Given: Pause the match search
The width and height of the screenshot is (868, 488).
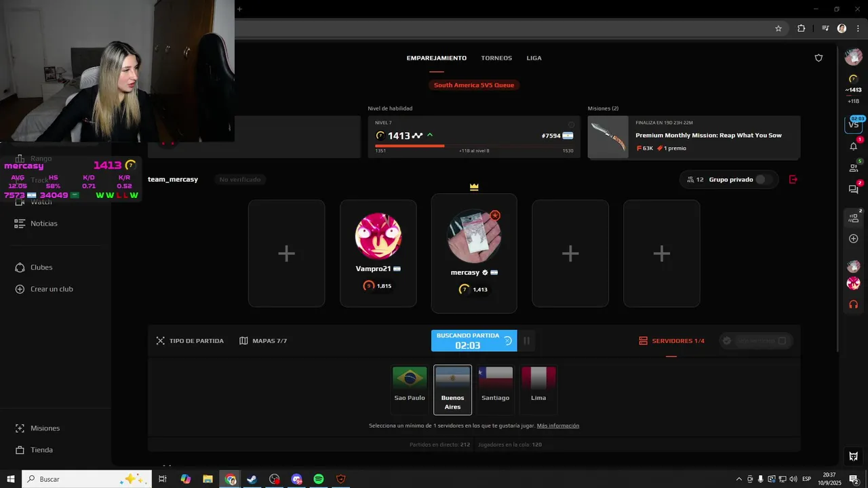Looking at the screenshot, I should pyautogui.click(x=526, y=341).
